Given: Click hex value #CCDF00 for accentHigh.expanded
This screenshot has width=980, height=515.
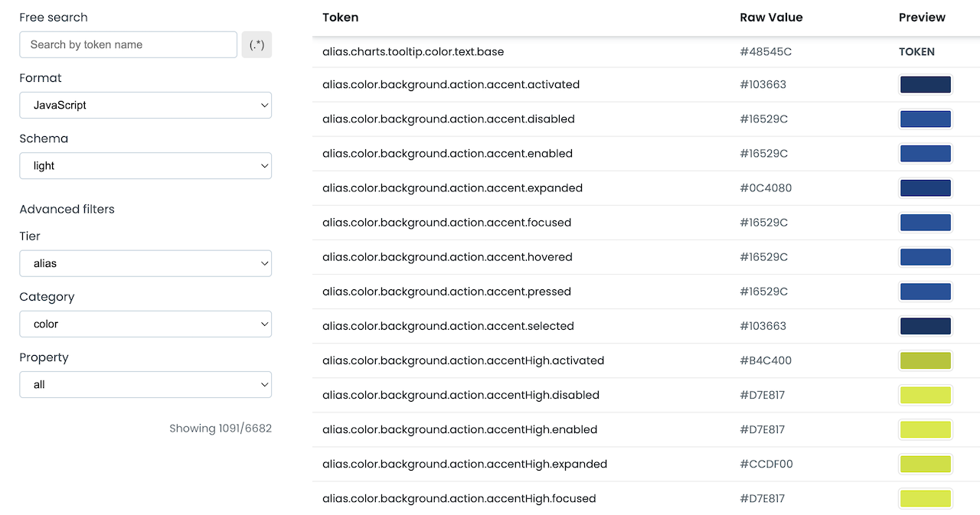Looking at the screenshot, I should pyautogui.click(x=766, y=464).
